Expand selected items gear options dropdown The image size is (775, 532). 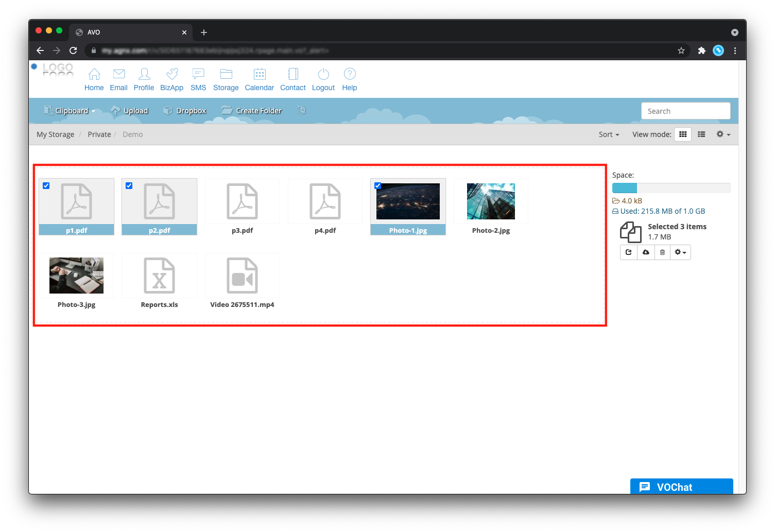click(x=680, y=252)
